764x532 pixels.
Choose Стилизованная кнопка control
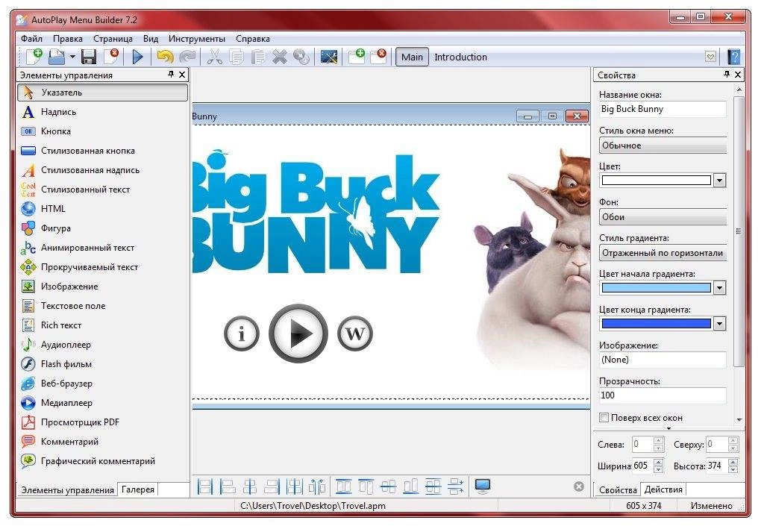(102, 151)
